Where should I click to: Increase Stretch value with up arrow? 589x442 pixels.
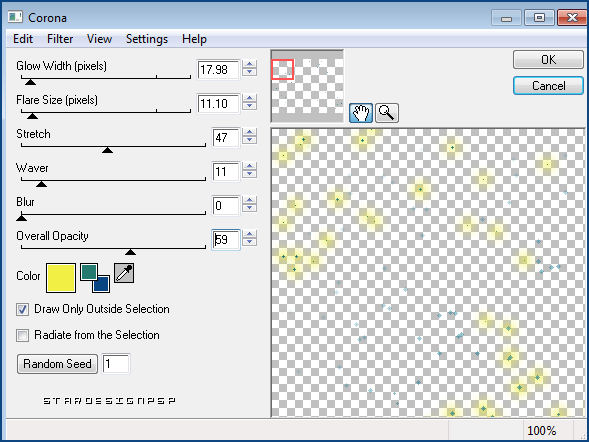249,132
